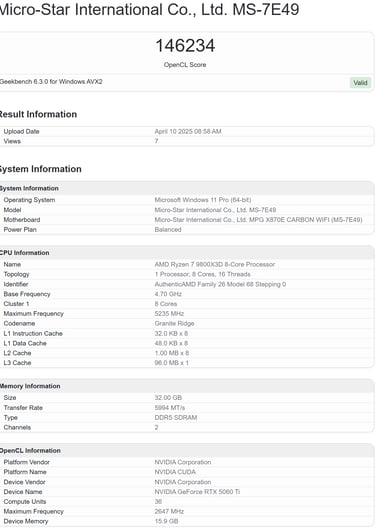Viewport: 375px width, 531px height.
Task: Click the 146234 OpenCL score number
Action: [x=185, y=45]
